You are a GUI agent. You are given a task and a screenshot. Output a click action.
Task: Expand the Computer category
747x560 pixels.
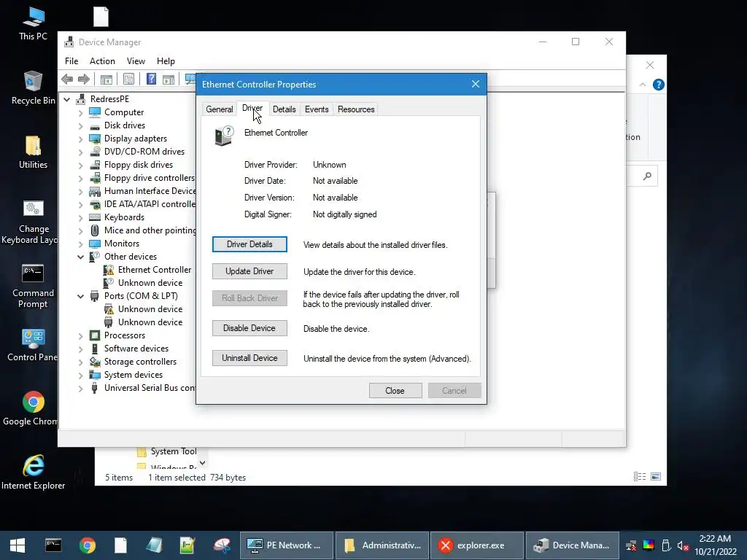[x=80, y=112]
